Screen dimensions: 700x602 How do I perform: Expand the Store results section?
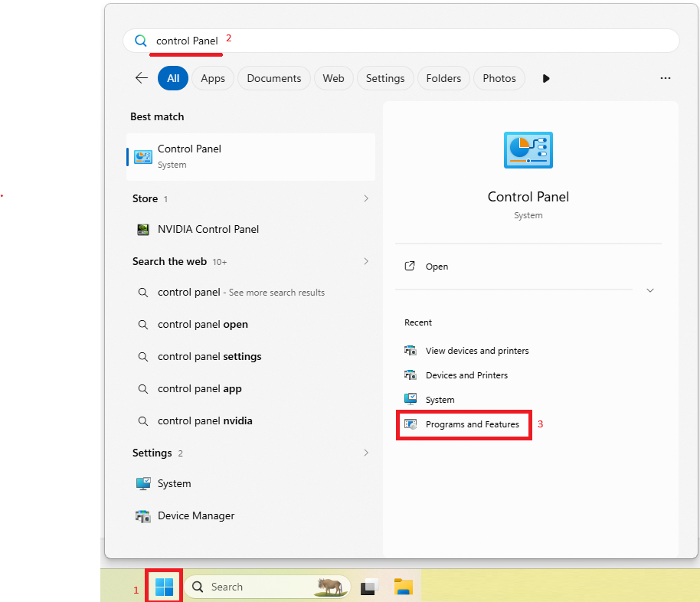(366, 198)
